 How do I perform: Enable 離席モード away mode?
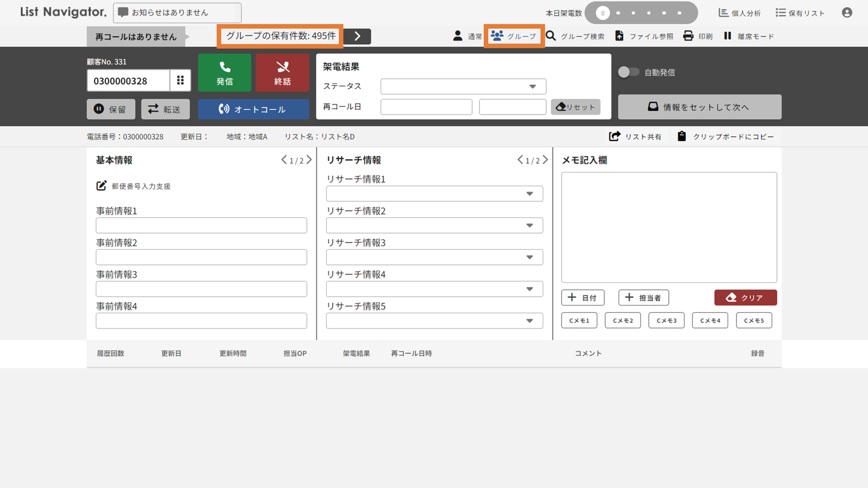tap(748, 36)
